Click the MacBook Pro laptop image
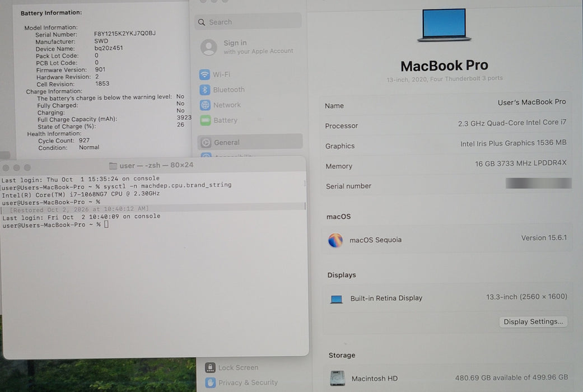The width and height of the screenshot is (583, 392). (444, 25)
